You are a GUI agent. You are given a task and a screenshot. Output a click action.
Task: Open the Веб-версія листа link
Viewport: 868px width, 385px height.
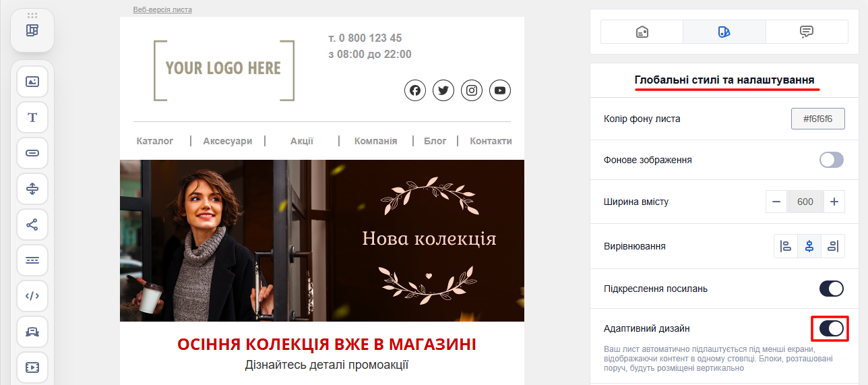coord(162,10)
